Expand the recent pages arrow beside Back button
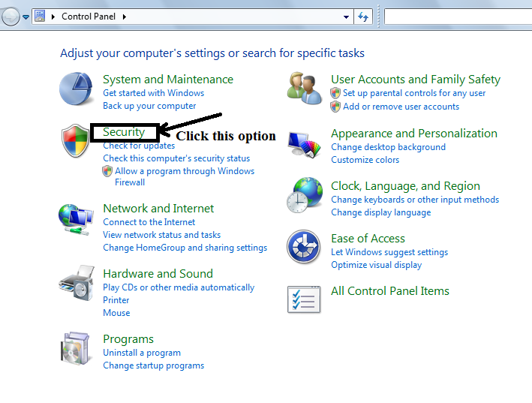Viewport: 532px width, 403px height. coord(26,17)
